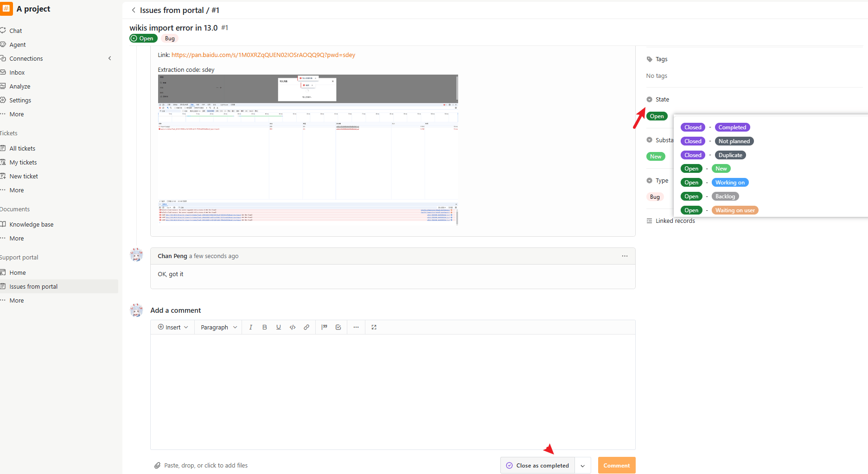868x474 pixels.
Task: Open Linked records section
Action: coord(675,221)
